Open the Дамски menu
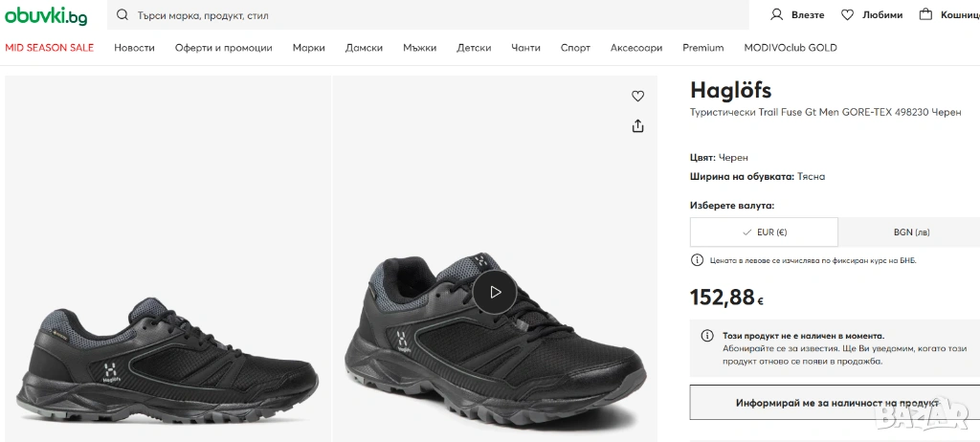This screenshot has height=442, width=980. [x=364, y=48]
